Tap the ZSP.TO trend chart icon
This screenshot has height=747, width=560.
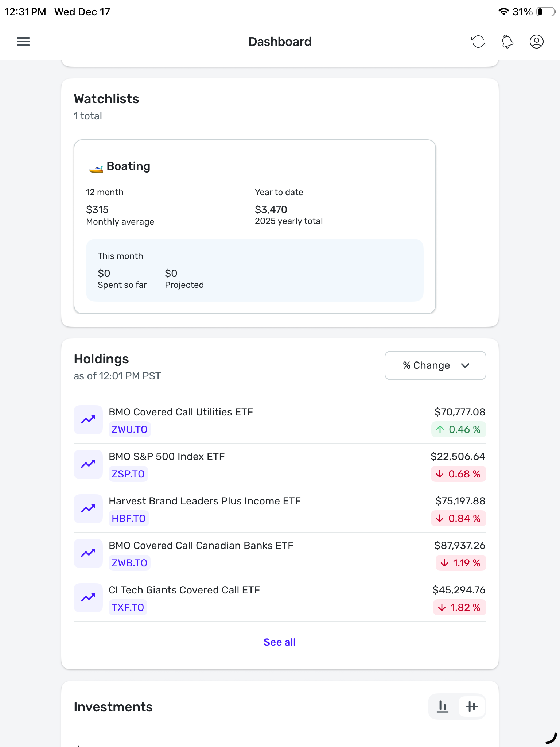click(x=88, y=464)
